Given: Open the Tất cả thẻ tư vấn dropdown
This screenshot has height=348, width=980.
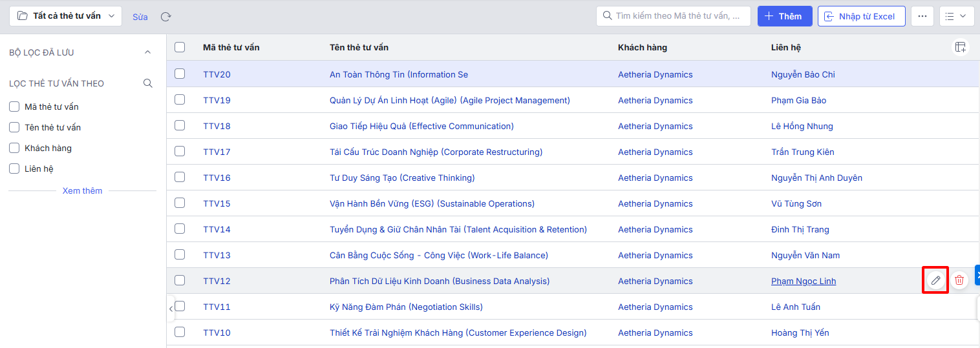Looking at the screenshot, I should 66,16.
